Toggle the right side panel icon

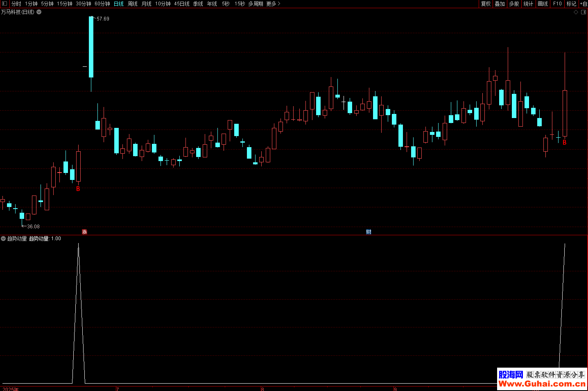click(x=584, y=12)
